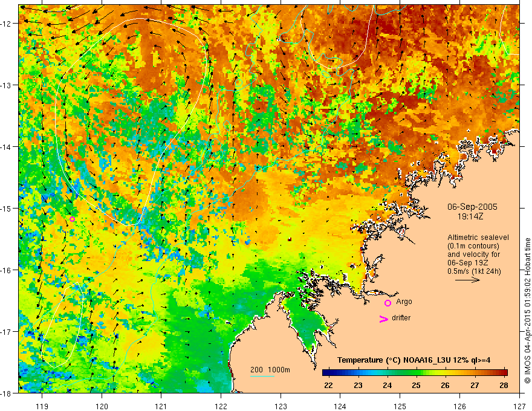This screenshot has height=411, width=532.
Task: Click the longitude axis label '126'
Action: coord(459,406)
